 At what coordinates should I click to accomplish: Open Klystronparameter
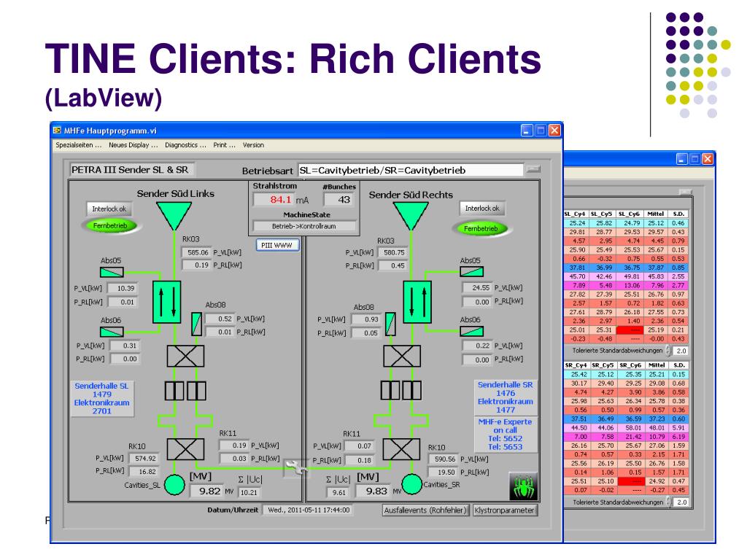pos(504,510)
